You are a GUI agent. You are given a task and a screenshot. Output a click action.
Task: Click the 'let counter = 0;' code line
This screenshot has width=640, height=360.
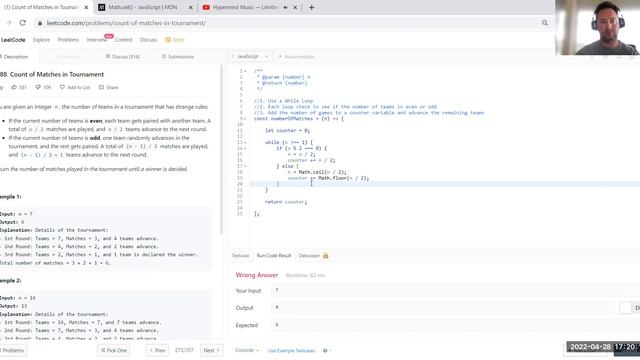287,131
